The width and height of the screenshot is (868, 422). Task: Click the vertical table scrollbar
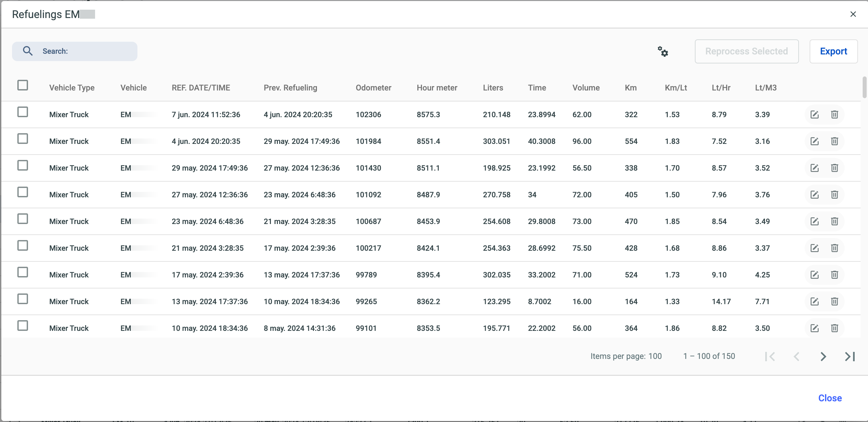(864, 88)
